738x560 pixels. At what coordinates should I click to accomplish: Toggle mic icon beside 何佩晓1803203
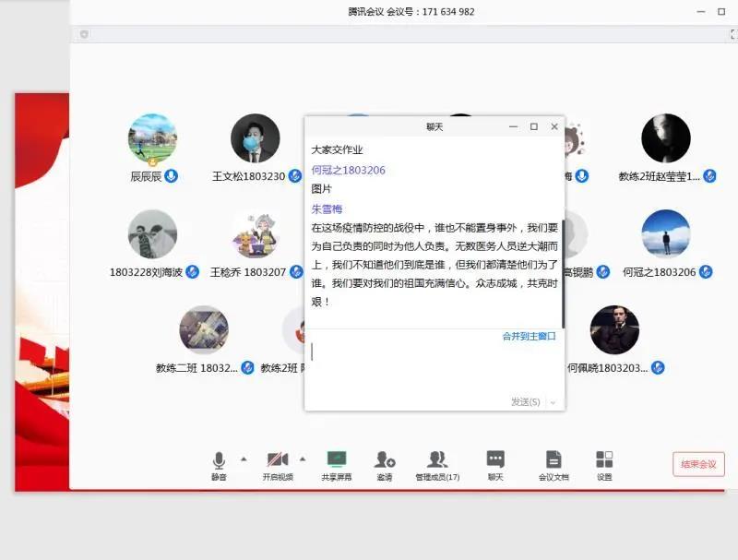(x=658, y=367)
